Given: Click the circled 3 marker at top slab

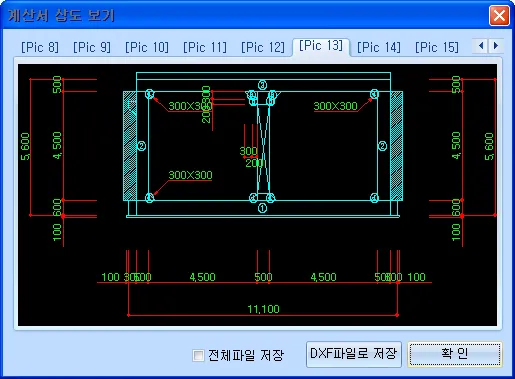Looking at the screenshot, I should tap(262, 85).
